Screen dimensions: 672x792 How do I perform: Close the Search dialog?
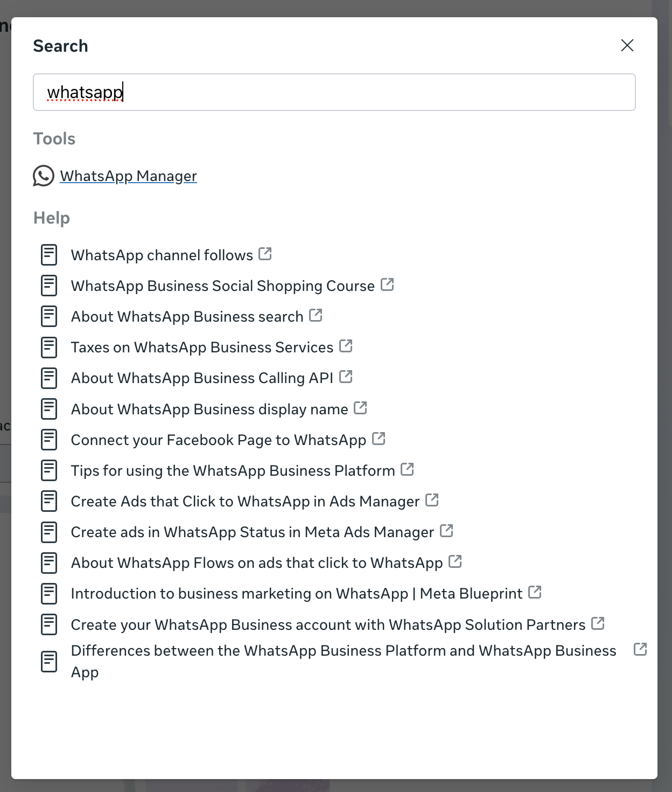(627, 45)
